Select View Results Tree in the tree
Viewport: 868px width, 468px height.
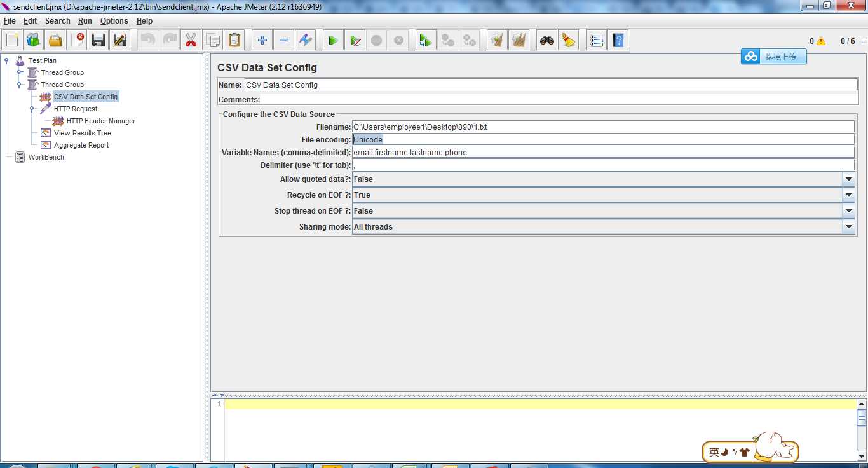pos(83,133)
